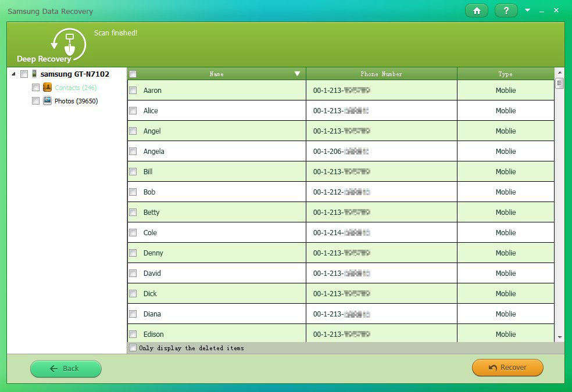
Task: Go to the Home screen icon
Action: pos(477,11)
